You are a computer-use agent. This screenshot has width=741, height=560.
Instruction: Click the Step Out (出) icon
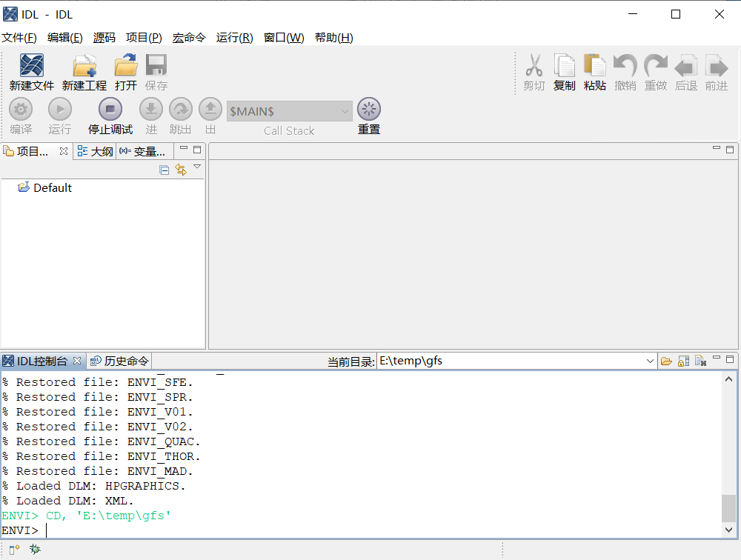pos(210,110)
